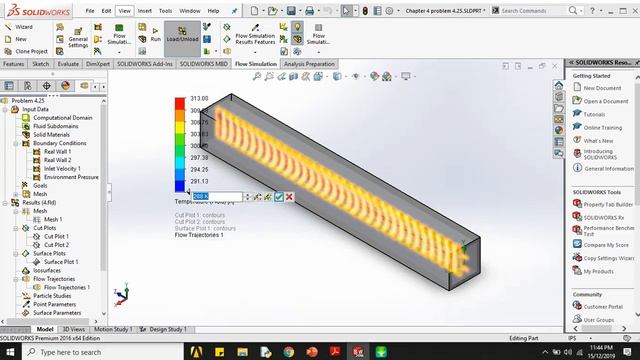Click the blue save results icon

click(x=207, y=39)
